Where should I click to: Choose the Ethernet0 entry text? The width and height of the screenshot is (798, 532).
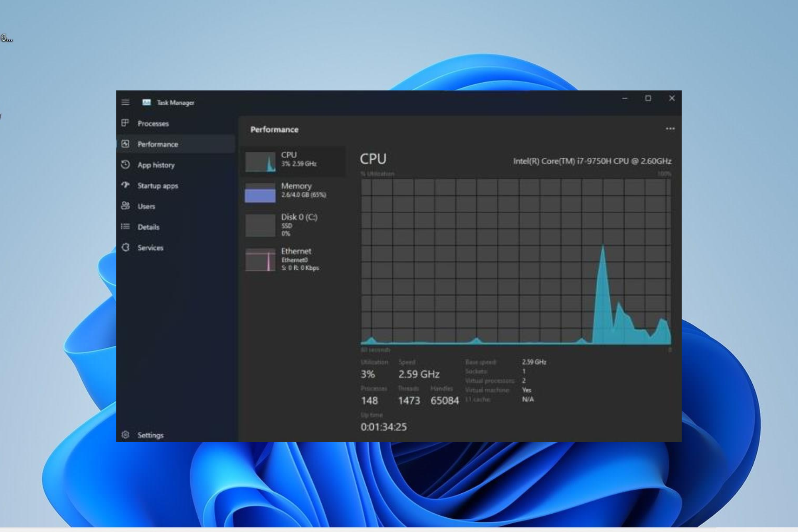294,260
